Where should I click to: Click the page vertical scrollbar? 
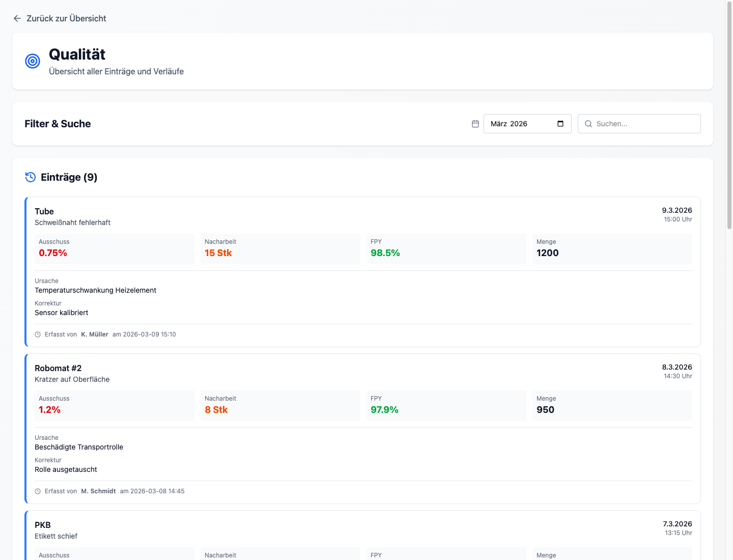tap(729, 117)
